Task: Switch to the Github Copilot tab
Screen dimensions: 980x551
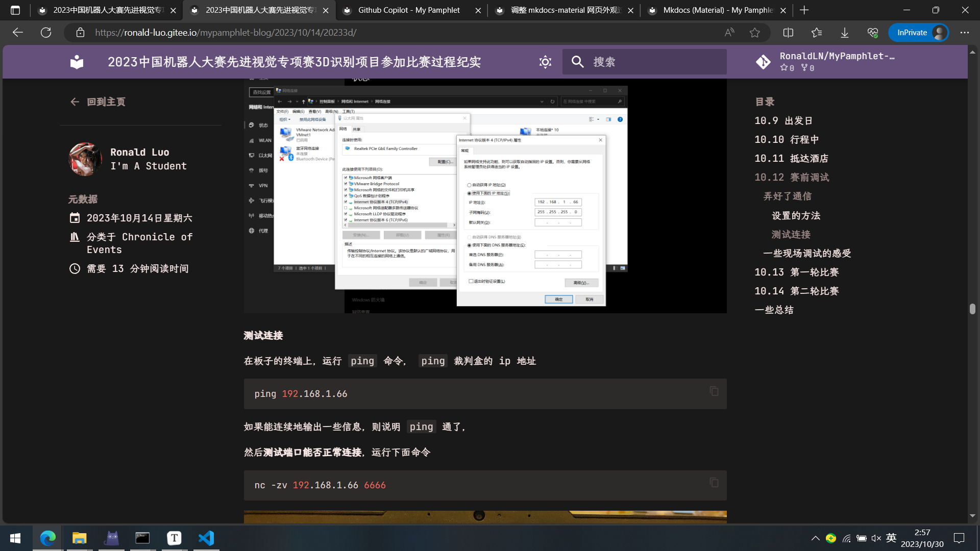Action: (408, 10)
